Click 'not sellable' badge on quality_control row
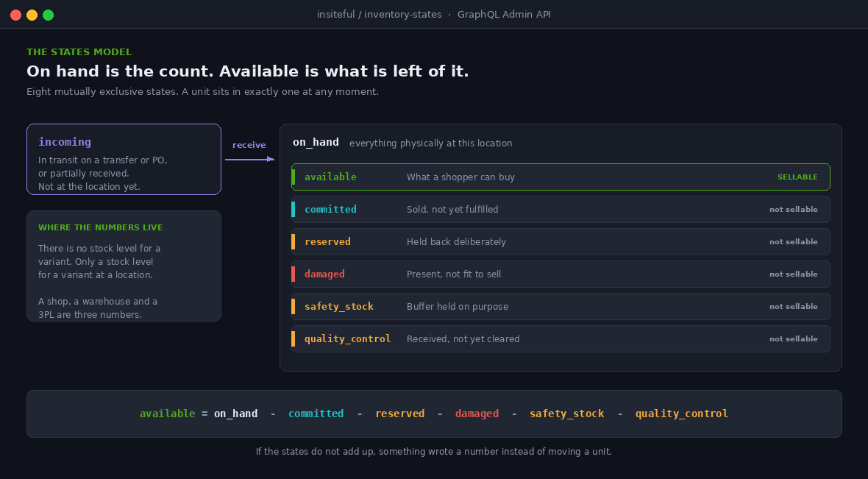 point(793,339)
